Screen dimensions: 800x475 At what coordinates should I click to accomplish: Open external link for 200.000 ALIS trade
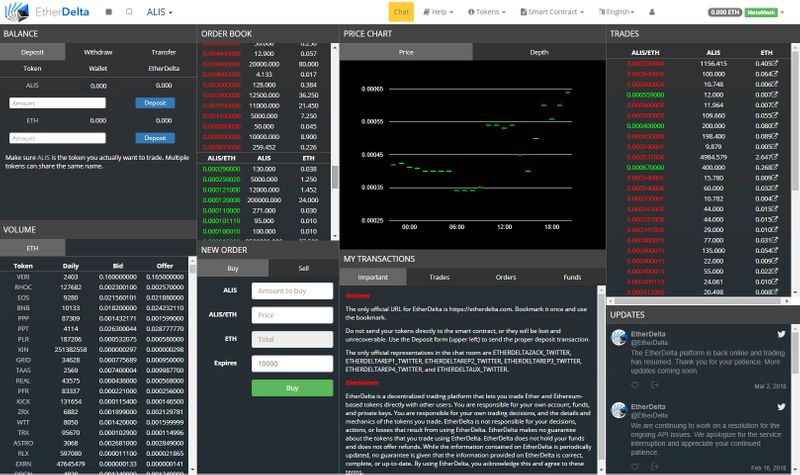point(775,126)
